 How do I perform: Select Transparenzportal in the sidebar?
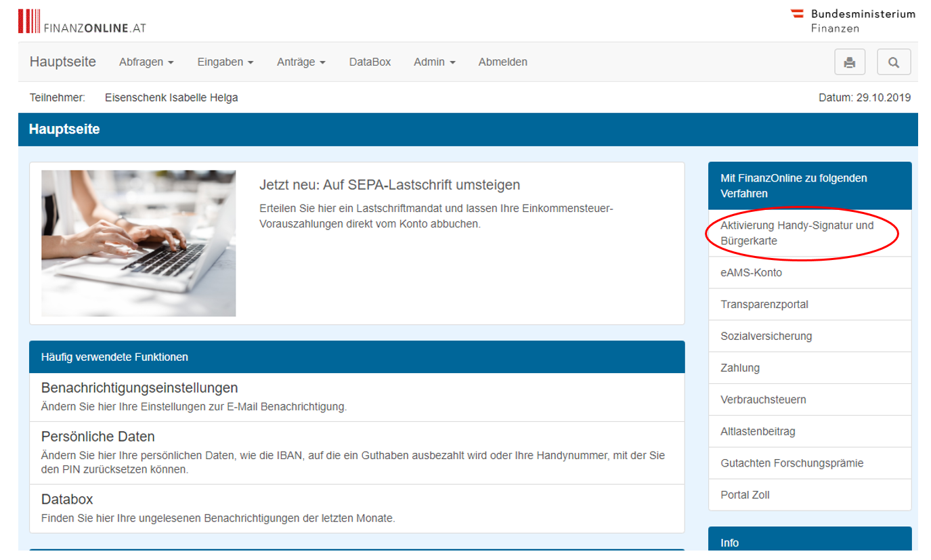(764, 305)
